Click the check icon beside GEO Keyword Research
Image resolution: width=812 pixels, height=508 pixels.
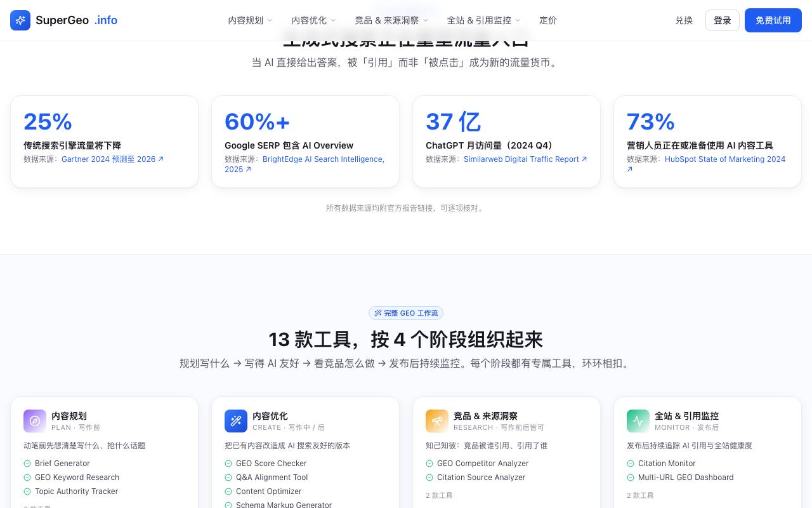coord(27,478)
